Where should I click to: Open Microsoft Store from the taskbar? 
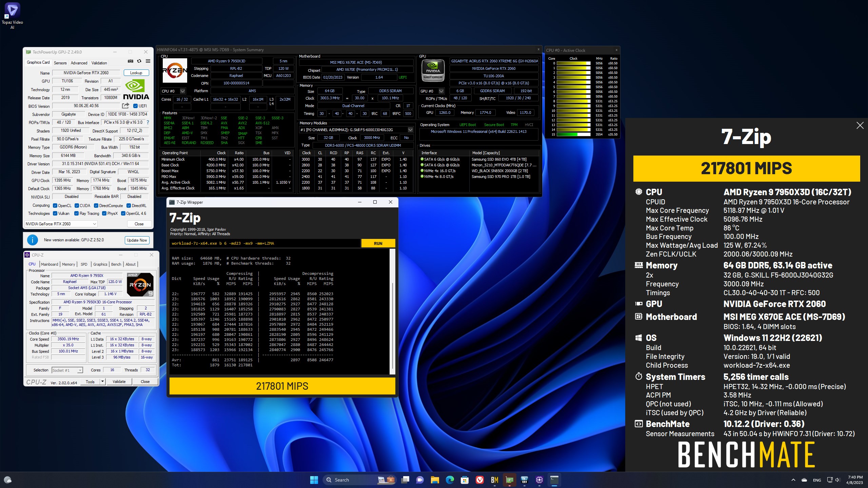coord(465,480)
